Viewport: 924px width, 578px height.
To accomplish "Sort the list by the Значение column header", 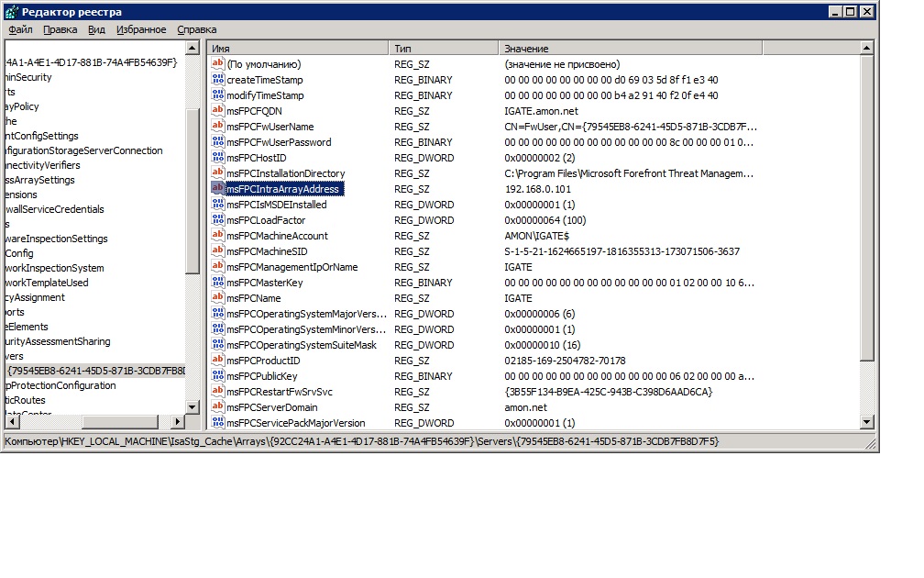I will tap(631, 49).
